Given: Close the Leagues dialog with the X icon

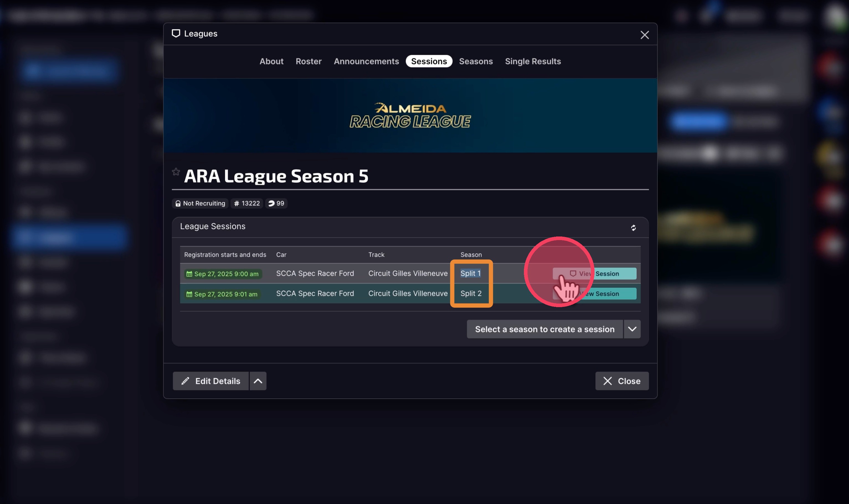Looking at the screenshot, I should coord(645,35).
